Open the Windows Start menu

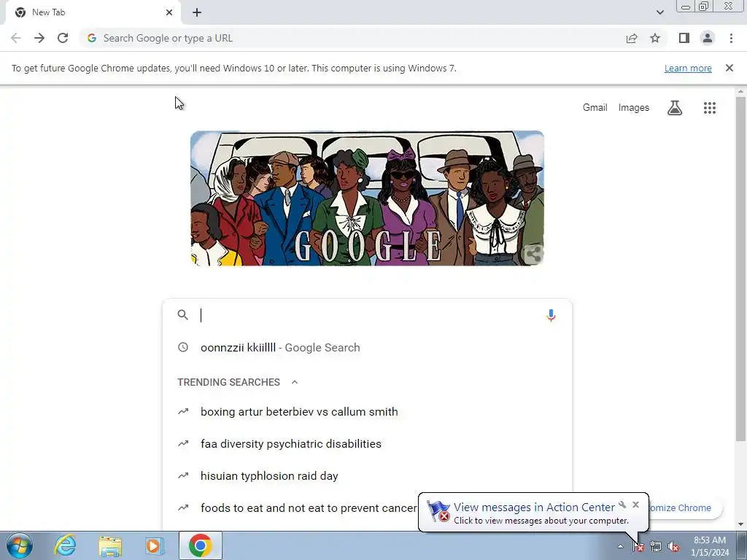[x=20, y=545]
